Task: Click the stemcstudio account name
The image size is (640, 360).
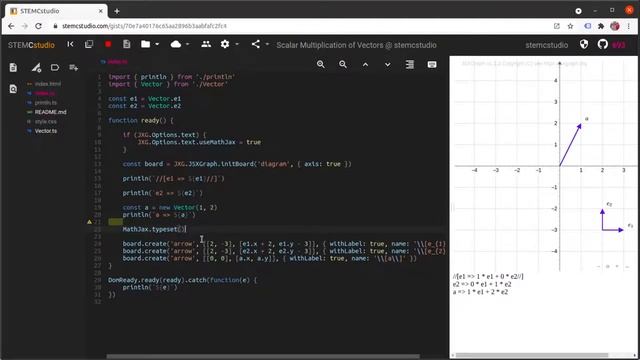Action: coord(547,45)
